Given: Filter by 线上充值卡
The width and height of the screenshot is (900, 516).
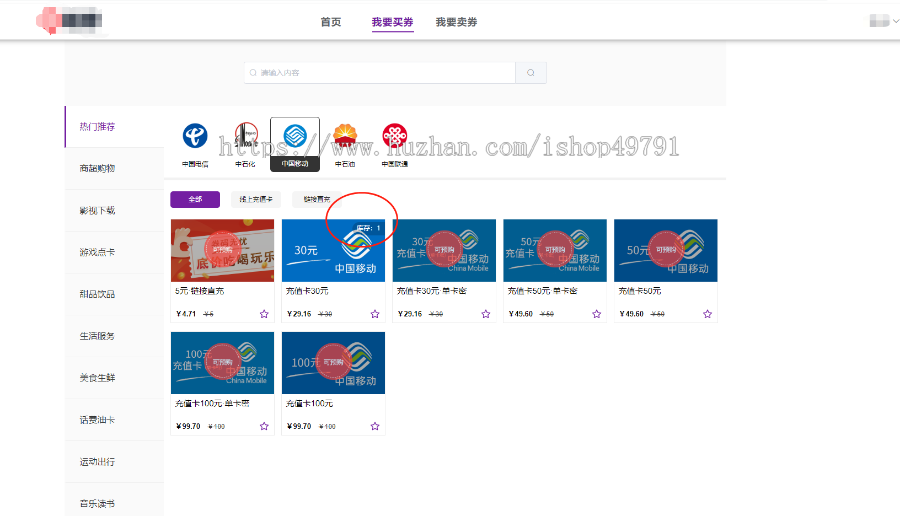Looking at the screenshot, I should (x=256, y=199).
